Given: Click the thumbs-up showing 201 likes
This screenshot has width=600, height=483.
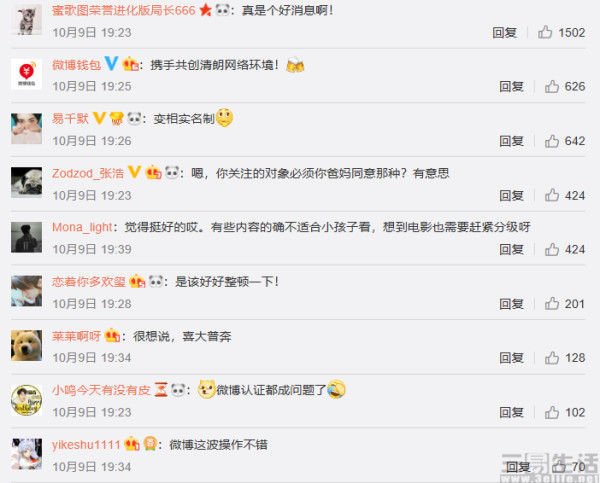Looking at the screenshot, I should point(552,304).
